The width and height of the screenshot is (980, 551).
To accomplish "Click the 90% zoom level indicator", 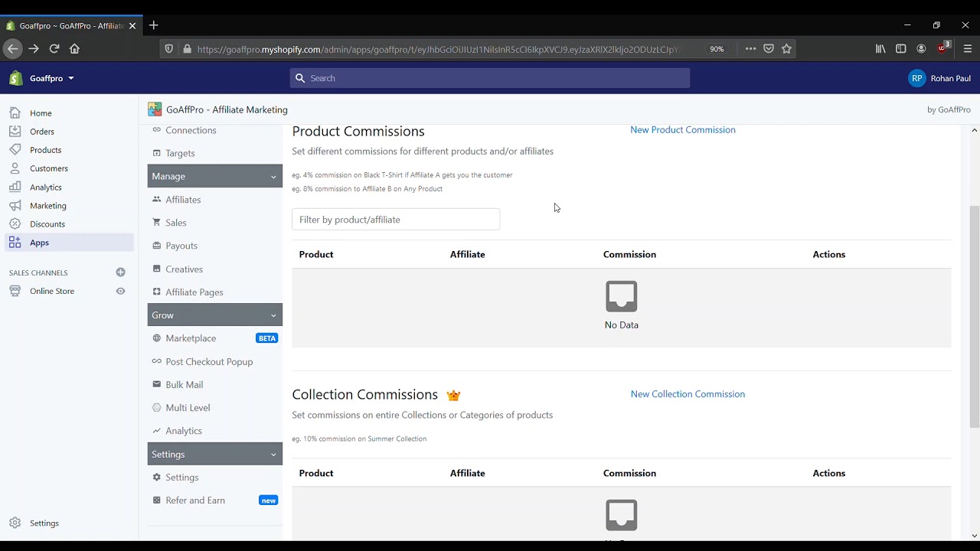I will click(x=717, y=49).
